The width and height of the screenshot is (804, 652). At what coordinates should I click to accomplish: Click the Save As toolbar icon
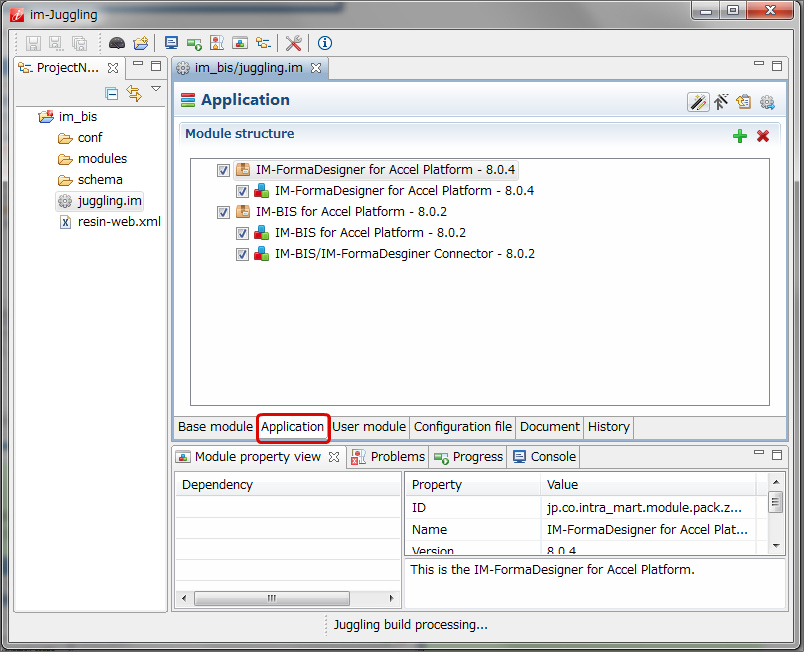click(x=56, y=43)
